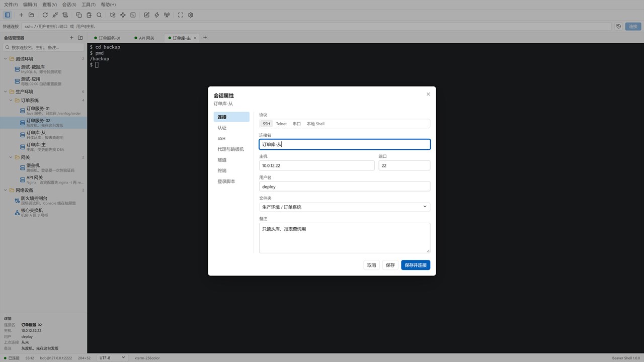Click the 主机 input field
The width and height of the screenshot is (644, 362).
pos(317,165)
